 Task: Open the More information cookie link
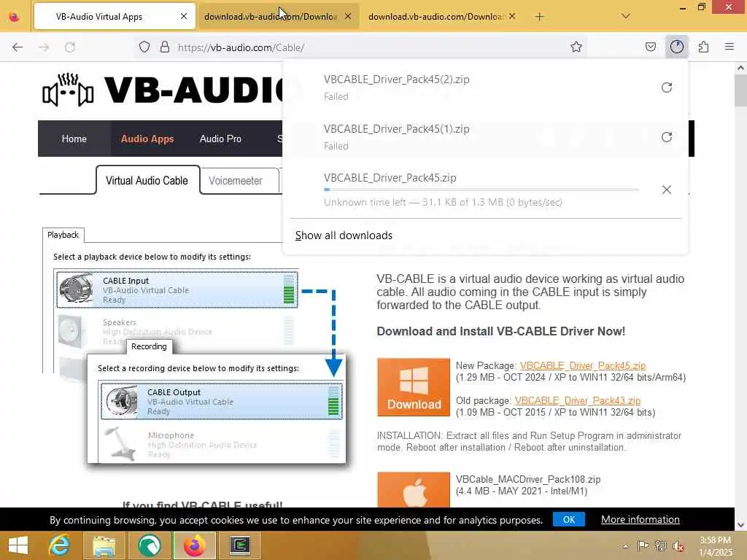tap(640, 519)
